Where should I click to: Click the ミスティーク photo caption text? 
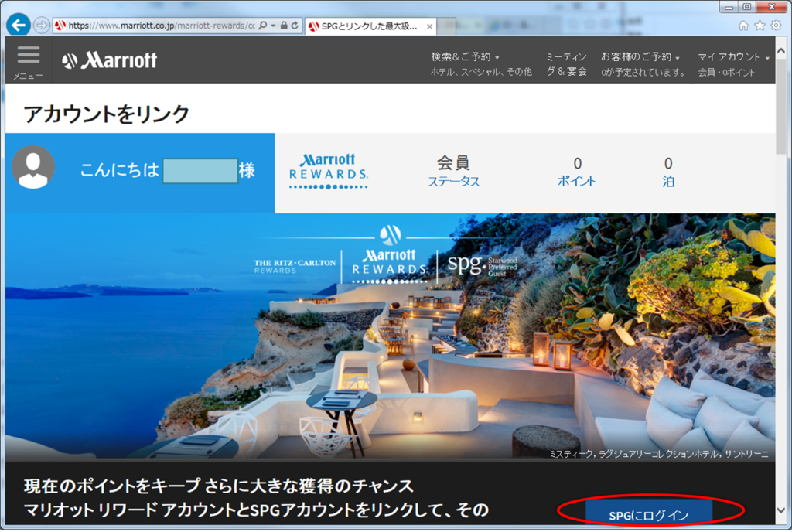point(659,454)
